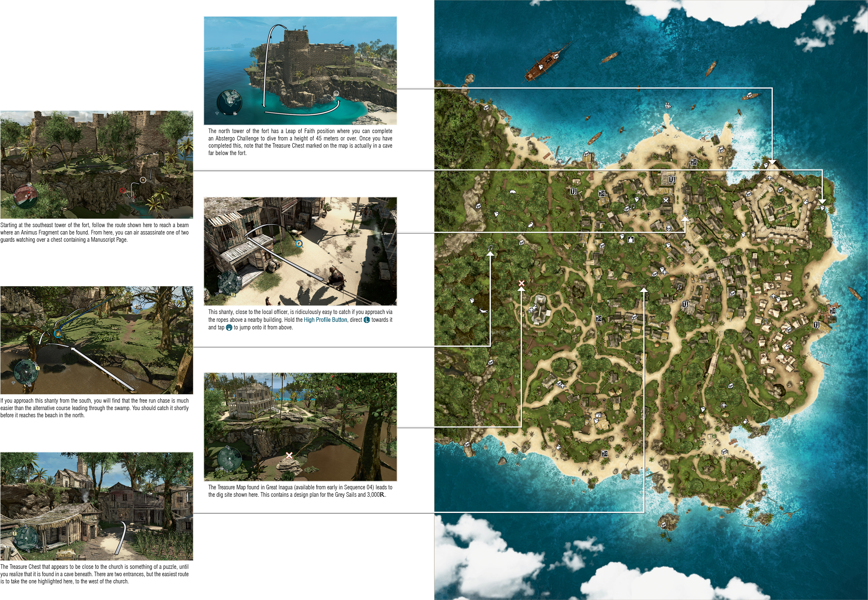868x600 pixels.
Task: Select the red target circle in the fort tower screenshot
Action: tap(122, 191)
